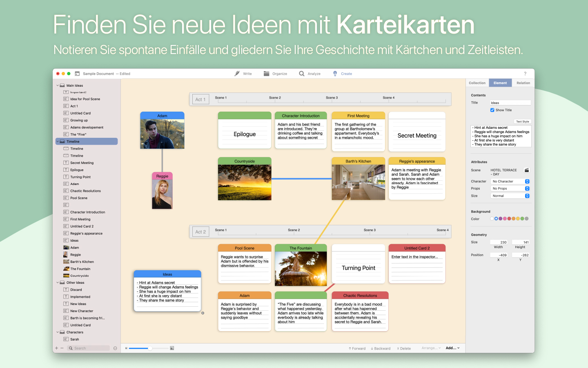Click the sidebar Search field
Viewport: 588px width, 368px height.
click(x=89, y=348)
